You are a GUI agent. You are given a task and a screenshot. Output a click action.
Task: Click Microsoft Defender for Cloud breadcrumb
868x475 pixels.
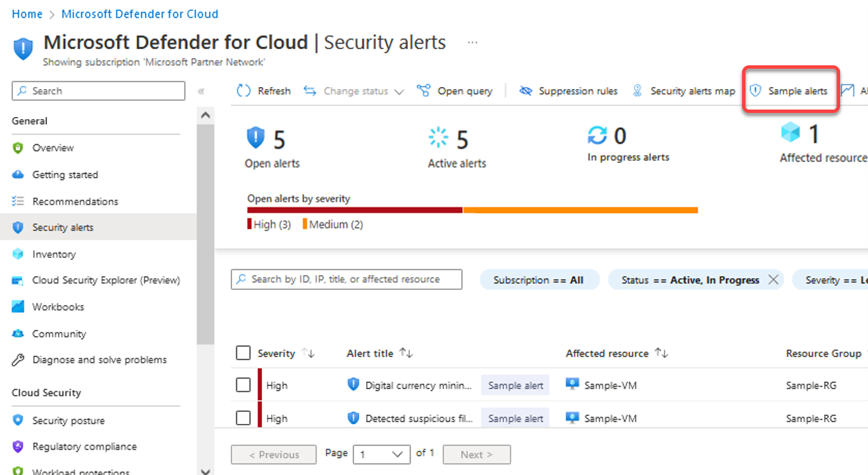pyautogui.click(x=140, y=14)
